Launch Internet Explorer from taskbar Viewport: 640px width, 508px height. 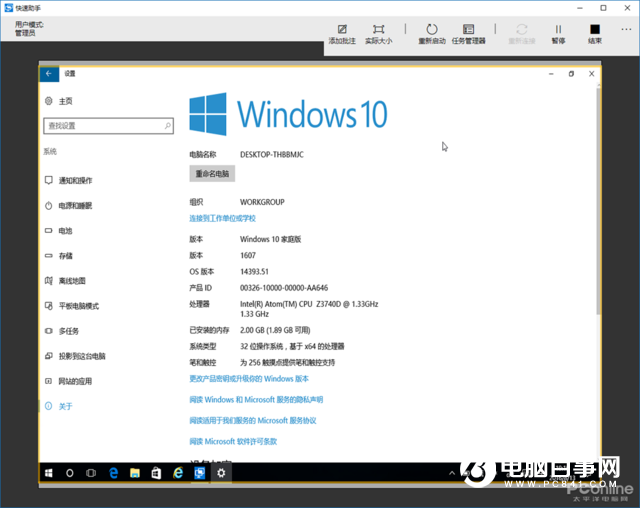tap(178, 473)
